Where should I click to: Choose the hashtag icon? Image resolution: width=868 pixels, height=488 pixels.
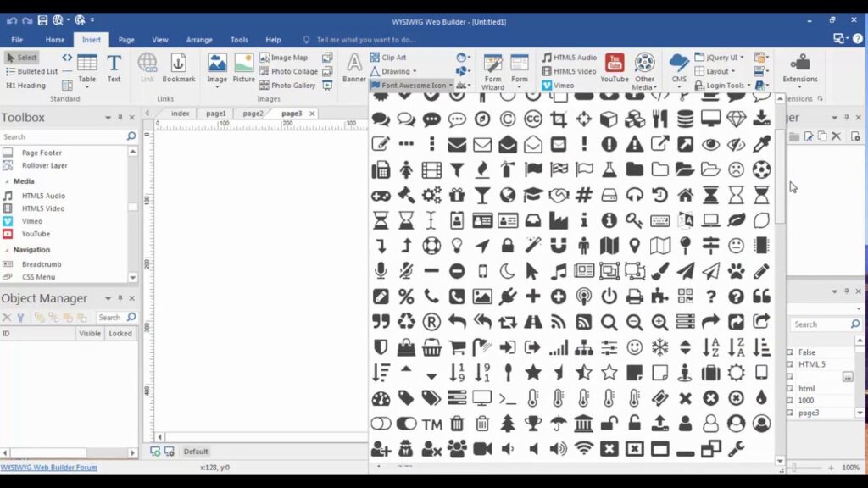point(583,195)
